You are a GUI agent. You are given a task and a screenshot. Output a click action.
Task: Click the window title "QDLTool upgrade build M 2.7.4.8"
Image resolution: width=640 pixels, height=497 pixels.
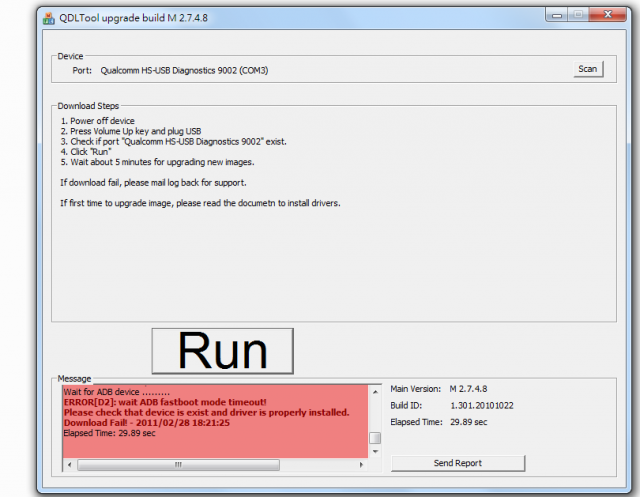click(x=133, y=18)
